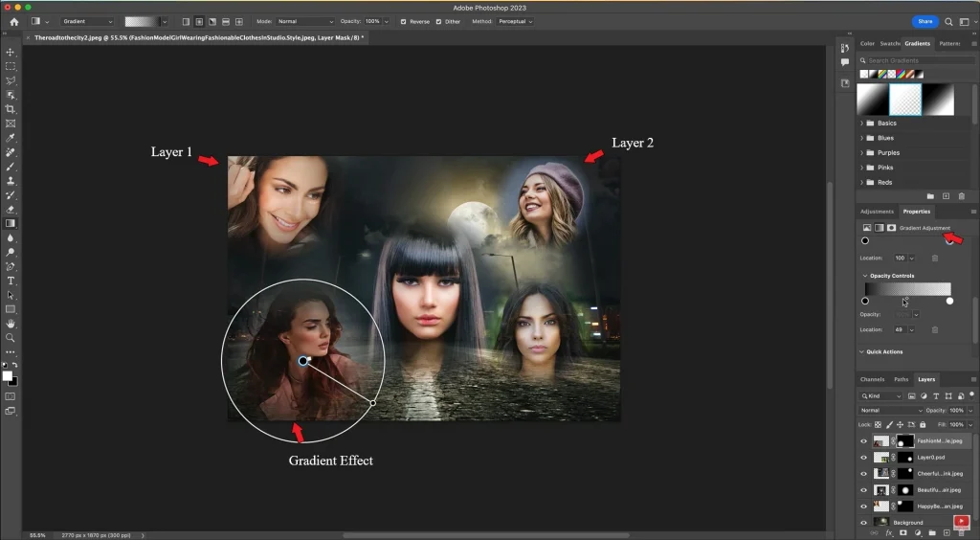Viewport: 980px width, 540px height.
Task: Select the Lasso tool in toolbar
Action: pyautogui.click(x=10, y=80)
